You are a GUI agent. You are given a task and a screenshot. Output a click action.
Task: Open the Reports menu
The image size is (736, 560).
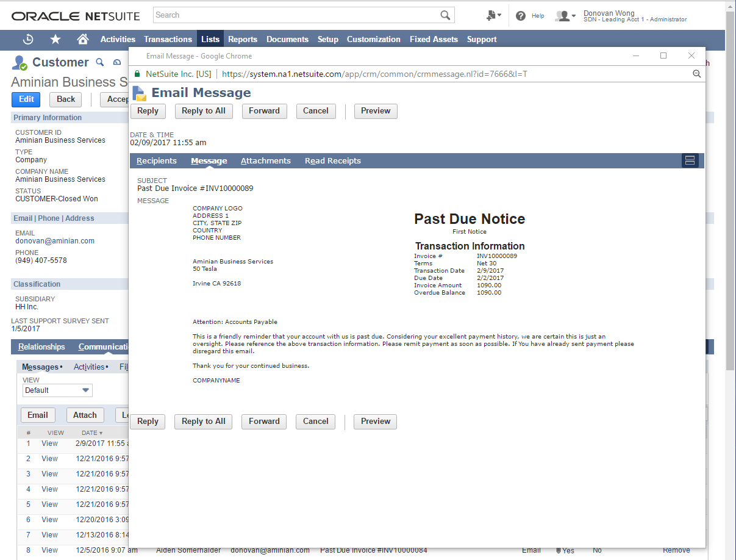coord(243,39)
